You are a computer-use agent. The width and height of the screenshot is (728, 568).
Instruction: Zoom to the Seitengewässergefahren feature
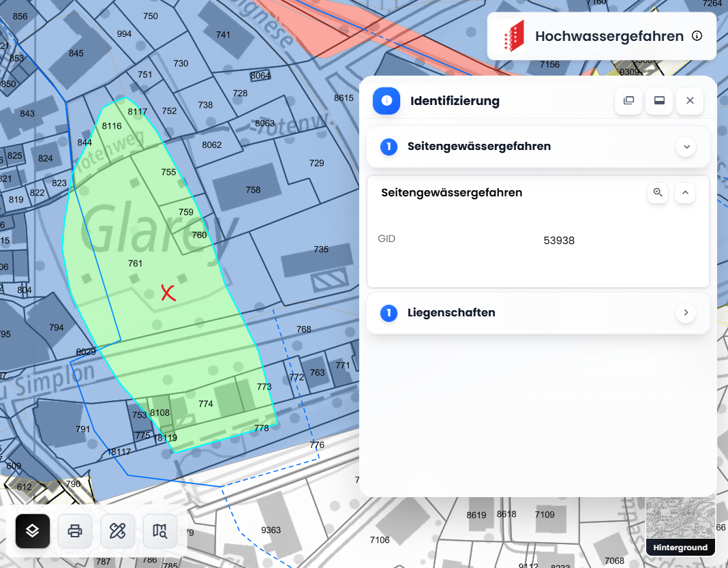point(658,193)
